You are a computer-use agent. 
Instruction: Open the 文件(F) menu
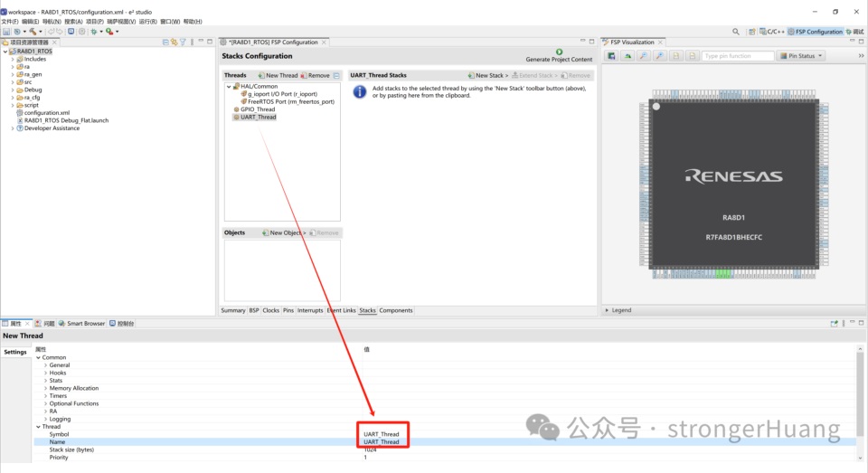9,22
